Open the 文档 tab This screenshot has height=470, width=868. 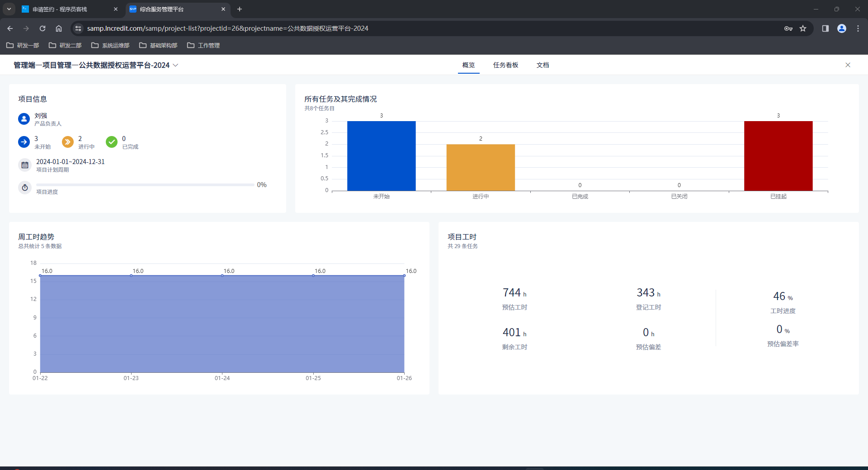[x=542, y=65]
